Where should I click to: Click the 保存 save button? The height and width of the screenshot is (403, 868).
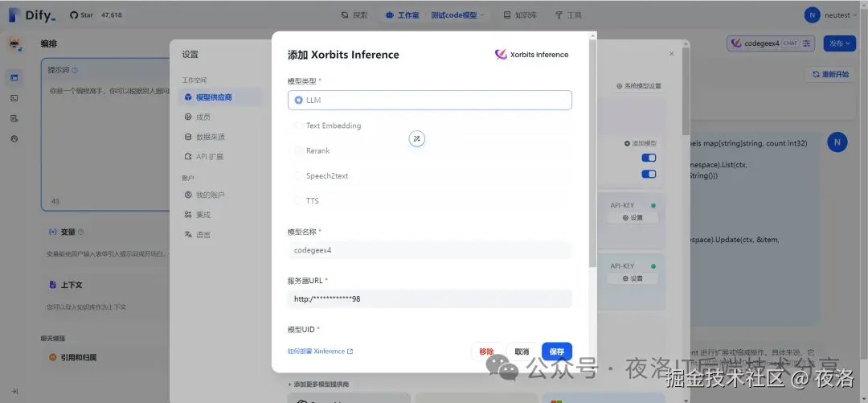(557, 352)
